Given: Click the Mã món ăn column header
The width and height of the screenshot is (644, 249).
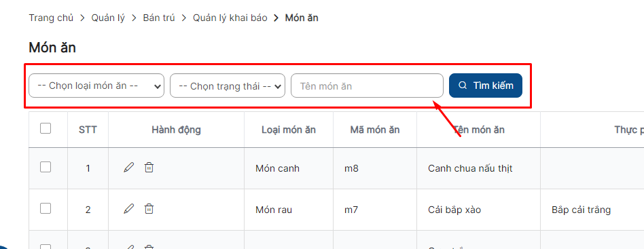Looking at the screenshot, I should point(375,130).
